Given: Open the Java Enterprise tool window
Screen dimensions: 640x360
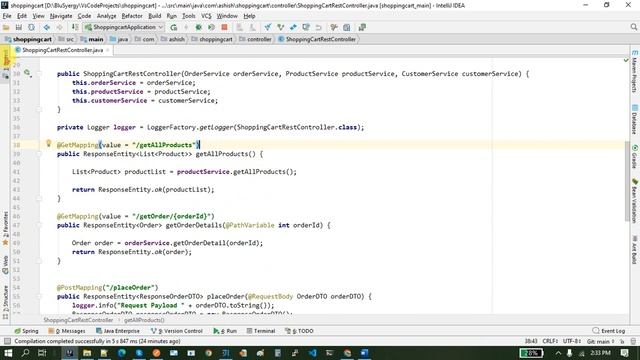Looking at the screenshot, I should tap(118, 331).
